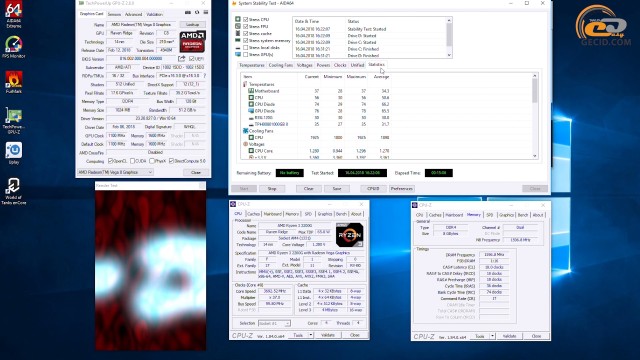
Task: Click the Stress system memory RAM icon
Action: (x=238, y=40)
